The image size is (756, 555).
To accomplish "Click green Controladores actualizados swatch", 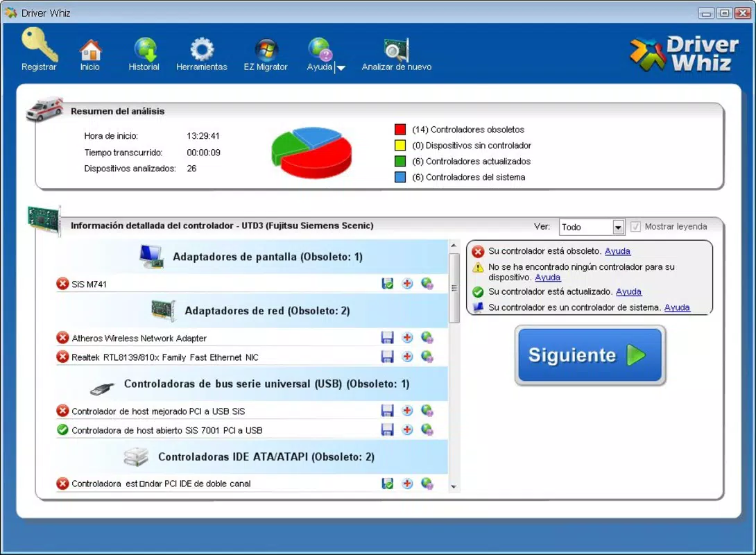I will [x=400, y=161].
